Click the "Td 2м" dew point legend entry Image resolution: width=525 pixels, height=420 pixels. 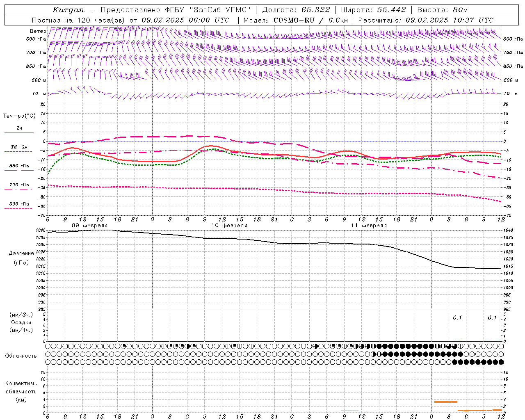19,147
